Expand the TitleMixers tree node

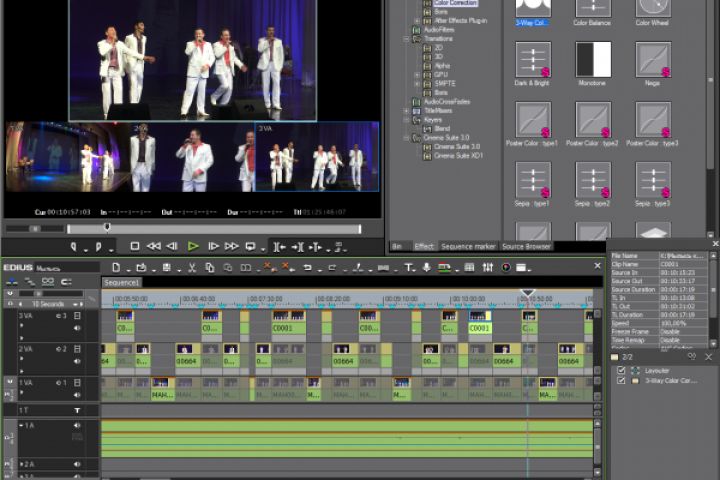click(x=406, y=110)
